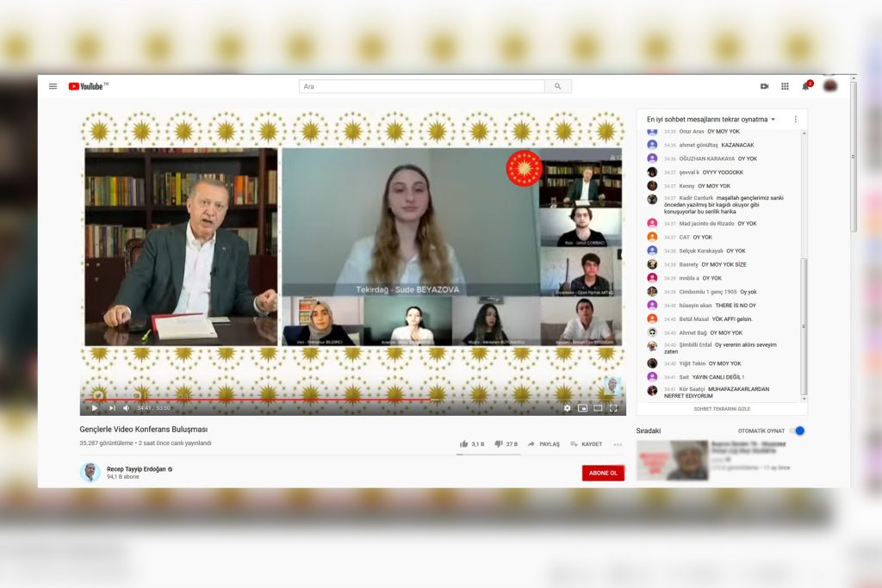
Task: Click the search magnifier button
Action: [x=557, y=86]
